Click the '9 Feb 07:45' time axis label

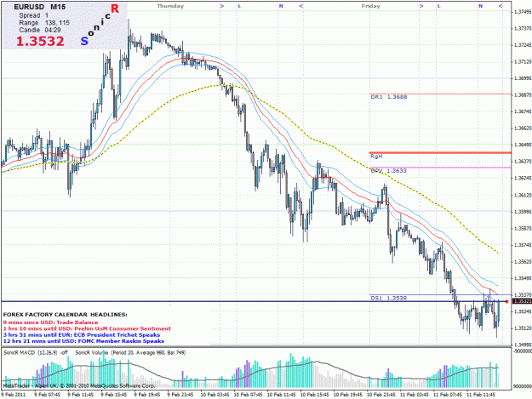click(47, 395)
